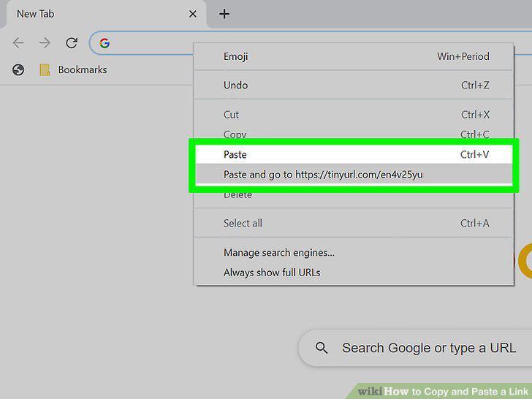Open a new tab with plus button
The width and height of the screenshot is (532, 399).
pos(224,14)
